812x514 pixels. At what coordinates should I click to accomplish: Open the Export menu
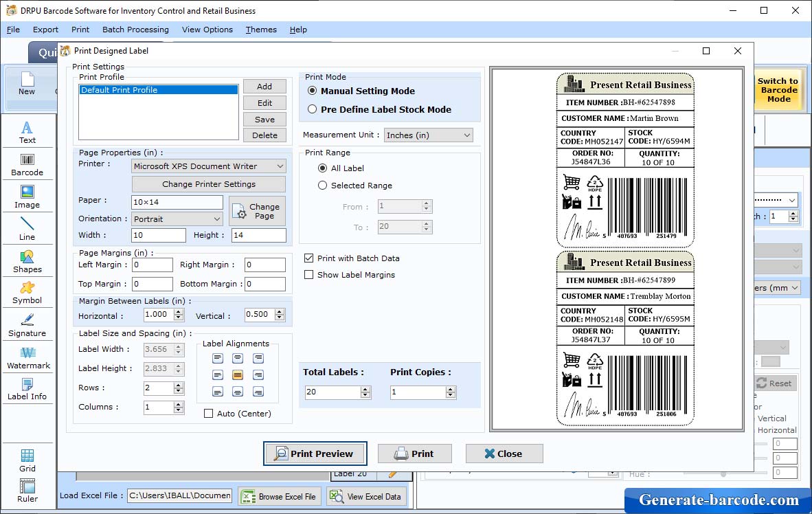point(45,30)
